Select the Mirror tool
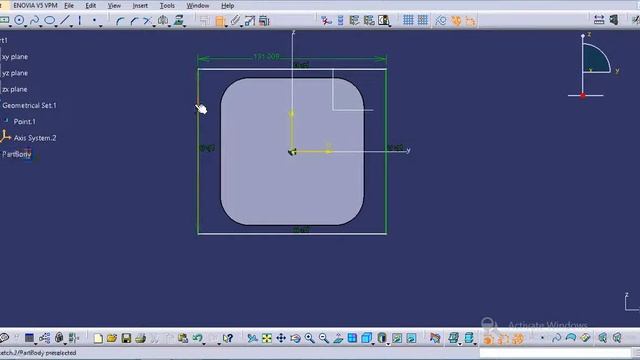This screenshot has height=360, width=640. click(x=163, y=20)
